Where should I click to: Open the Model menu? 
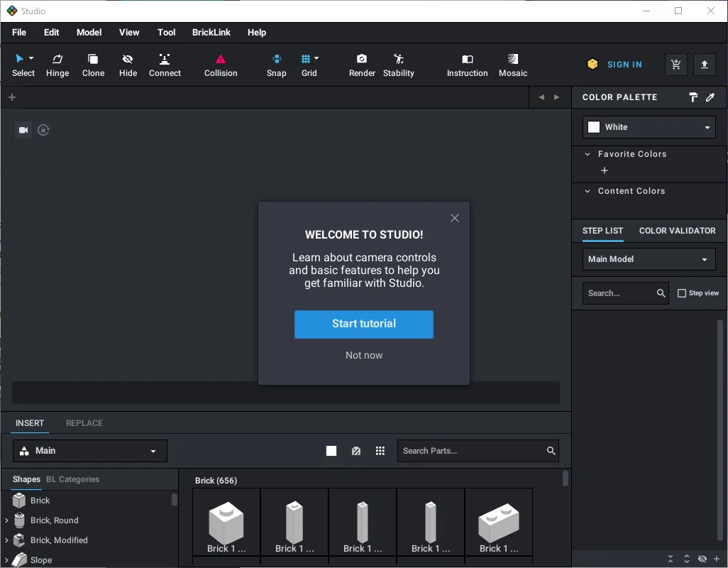pos(89,33)
